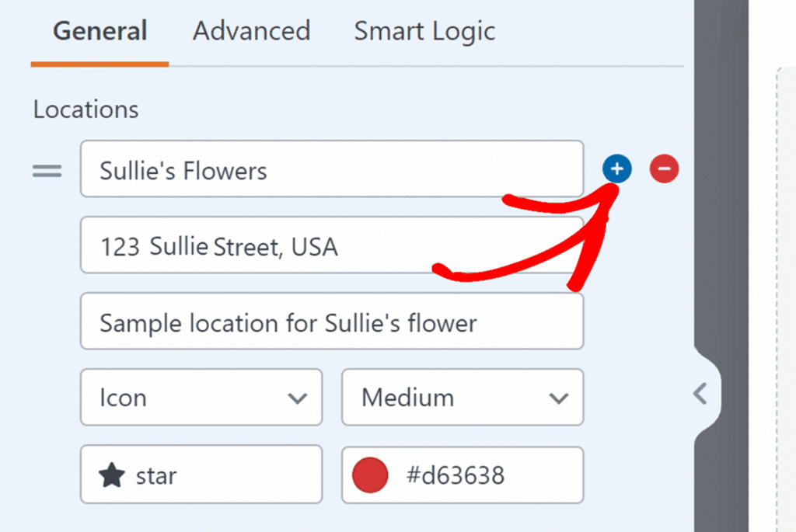Viewport: 796px width, 532px height.
Task: Click the Sample location description field
Action: pos(332,322)
